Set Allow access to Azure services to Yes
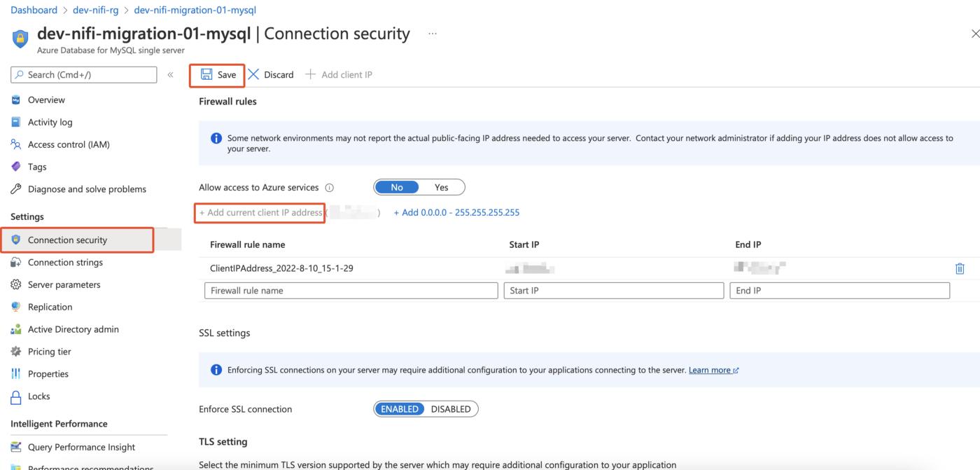 pyautogui.click(x=441, y=187)
